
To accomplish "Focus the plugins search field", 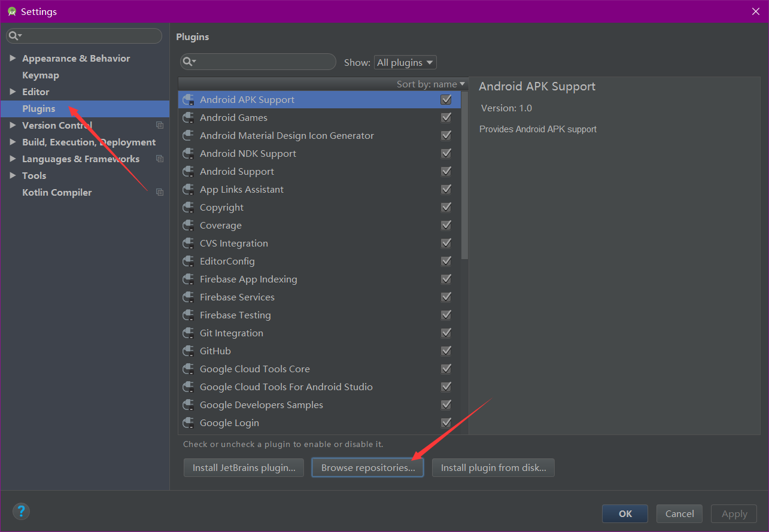I will click(258, 62).
